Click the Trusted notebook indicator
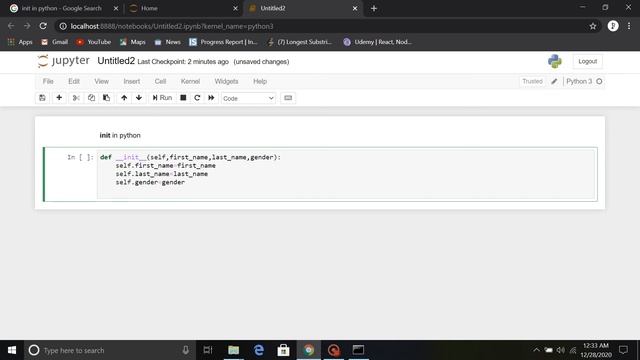The image size is (640, 360). pos(532,81)
